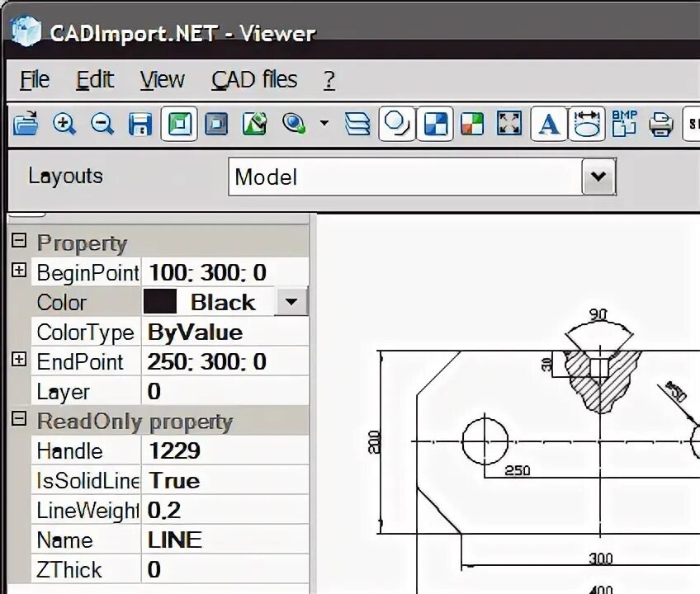The height and width of the screenshot is (594, 700).
Task: Click the expand arrows fullscreen icon
Action: (509, 124)
